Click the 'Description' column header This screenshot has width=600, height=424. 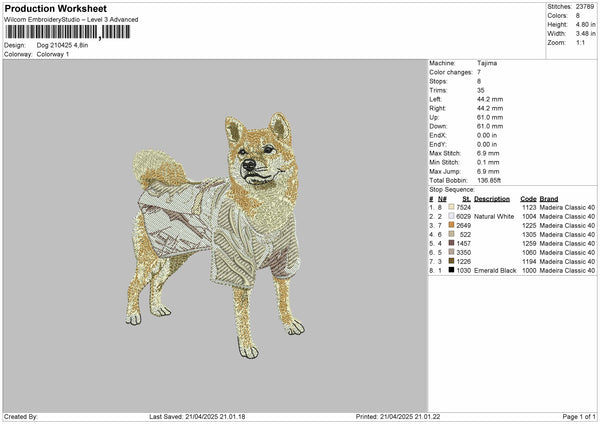pos(492,199)
